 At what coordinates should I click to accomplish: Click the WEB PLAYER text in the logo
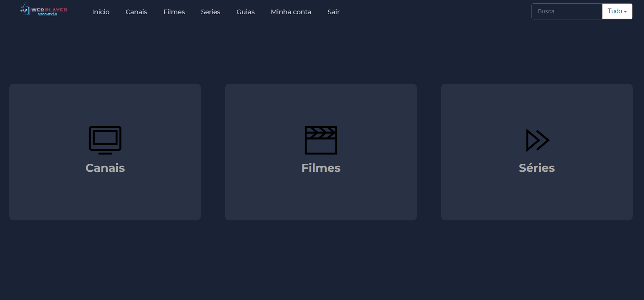[49, 10]
